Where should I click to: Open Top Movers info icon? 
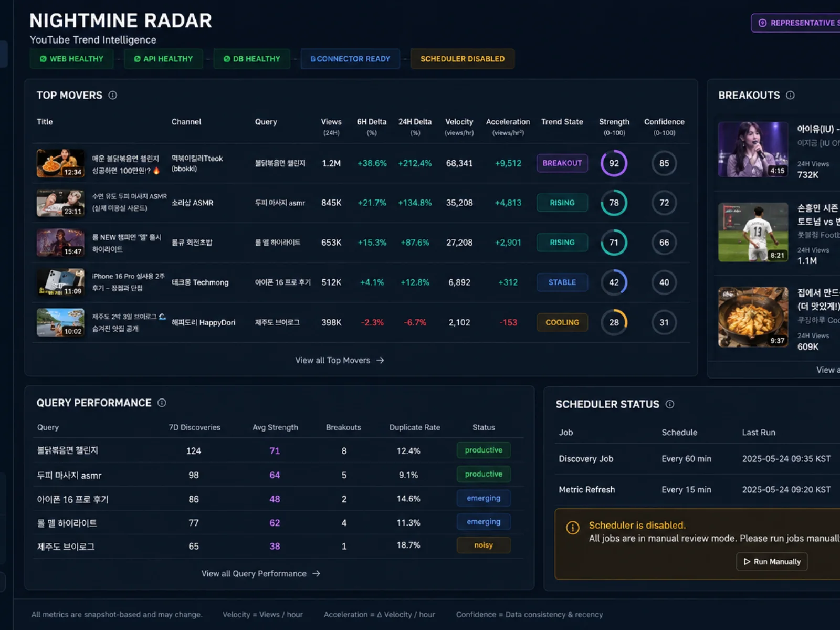click(x=112, y=95)
